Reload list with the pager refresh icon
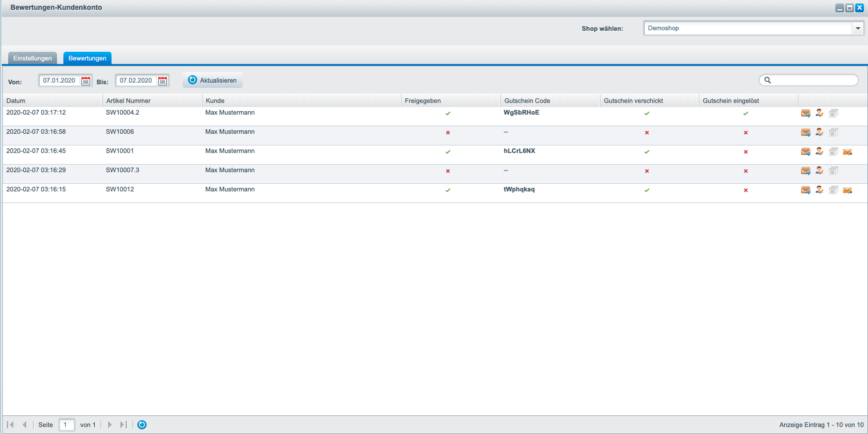 tap(142, 425)
